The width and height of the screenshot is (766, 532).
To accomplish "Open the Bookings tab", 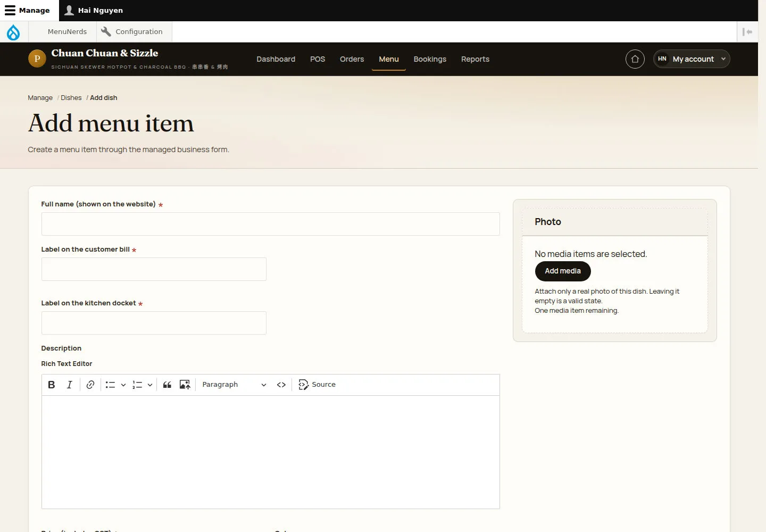I will [x=430, y=59].
